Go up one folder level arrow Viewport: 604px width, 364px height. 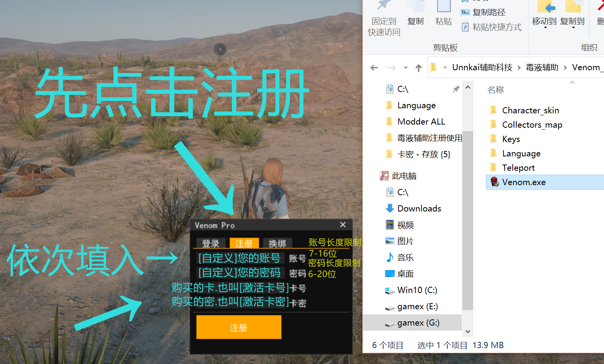419,68
